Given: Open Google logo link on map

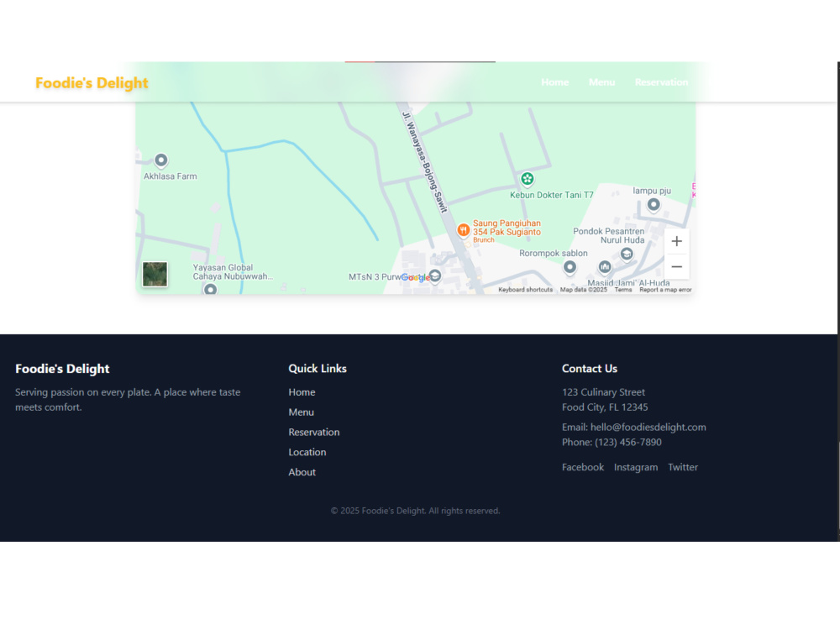Looking at the screenshot, I should (416, 277).
